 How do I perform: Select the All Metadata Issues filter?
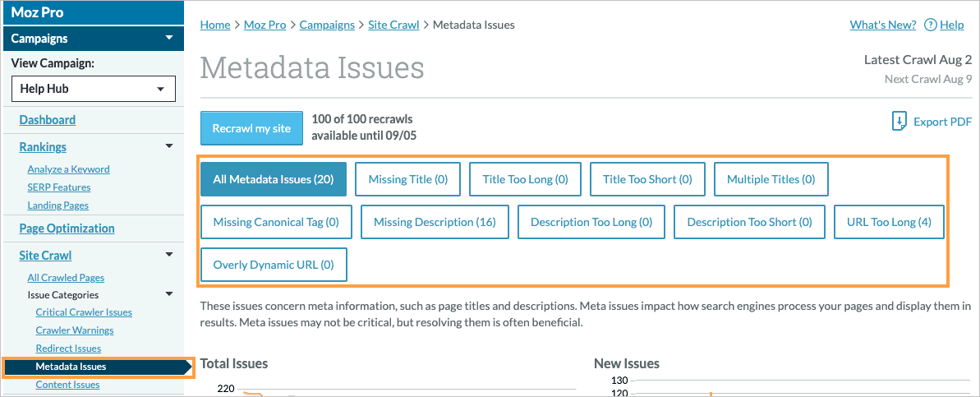pyautogui.click(x=273, y=179)
